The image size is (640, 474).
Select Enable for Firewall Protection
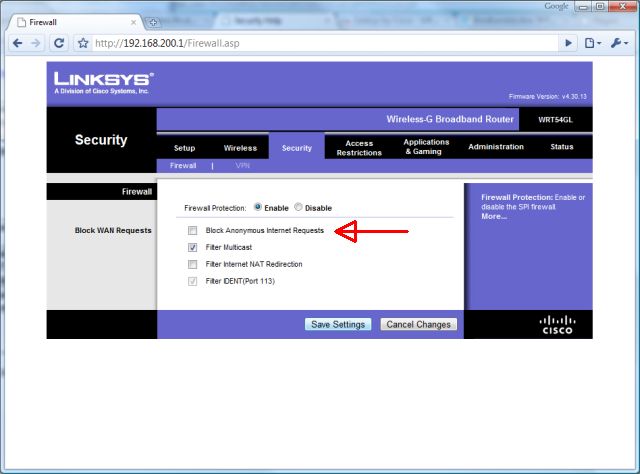click(258, 207)
